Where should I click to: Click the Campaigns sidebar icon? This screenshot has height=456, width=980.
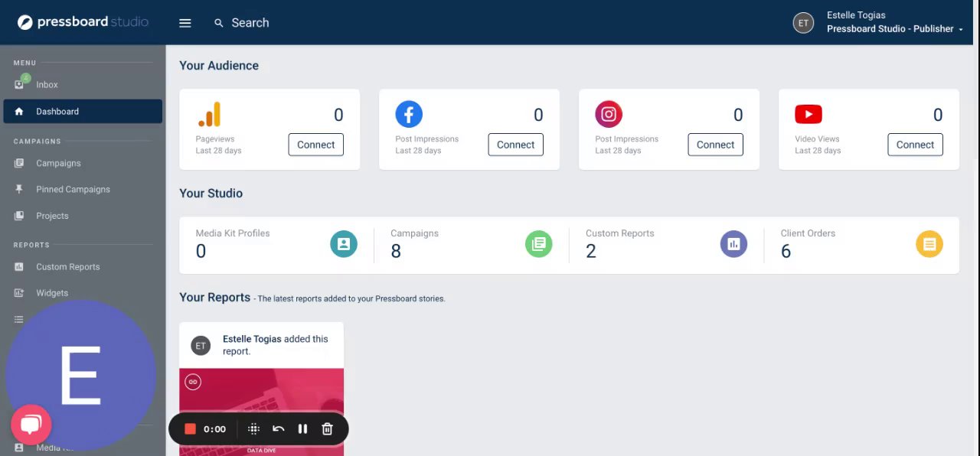19,163
